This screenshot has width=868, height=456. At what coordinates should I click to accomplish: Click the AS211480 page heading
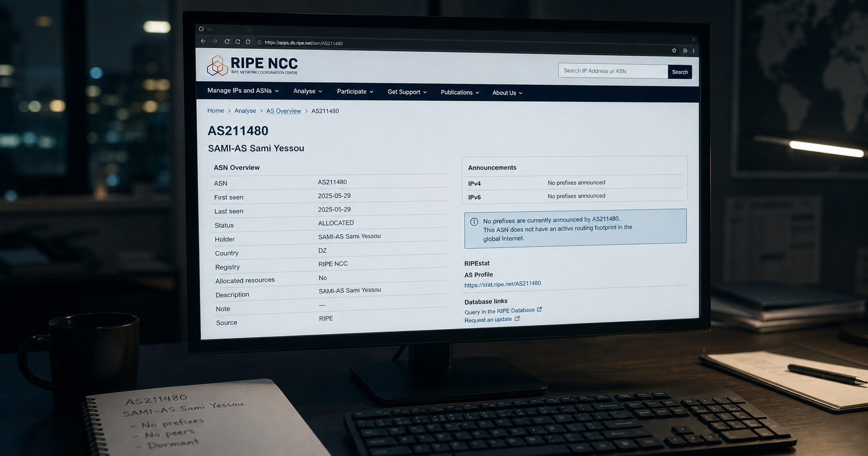pos(238,131)
